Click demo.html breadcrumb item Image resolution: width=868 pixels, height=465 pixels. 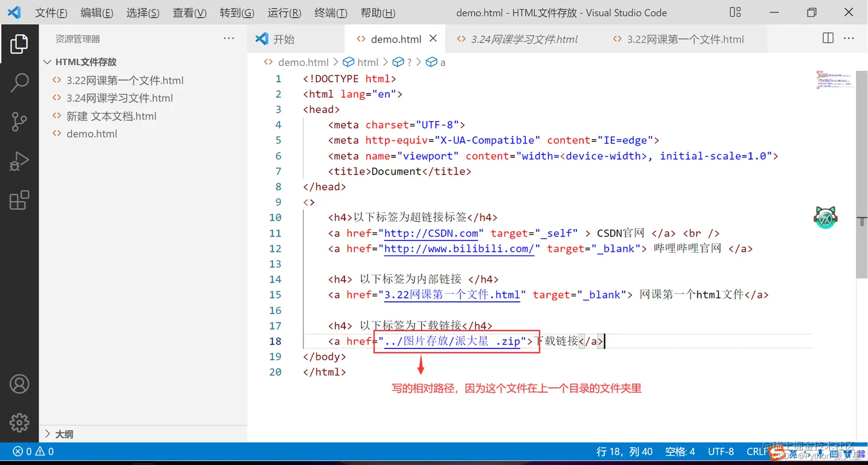(303, 62)
